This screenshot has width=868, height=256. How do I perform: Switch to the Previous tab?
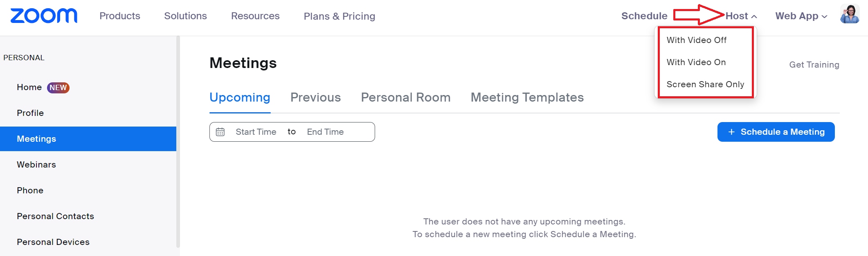315,97
